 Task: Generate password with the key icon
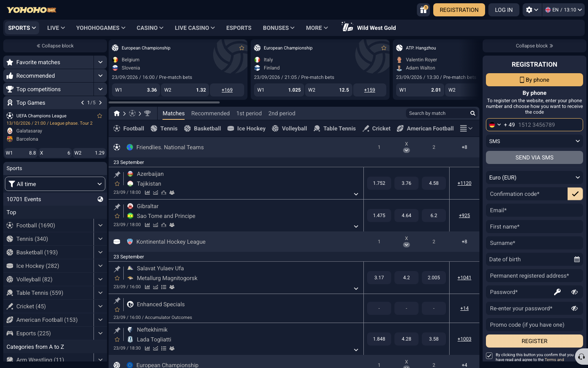coord(557,292)
